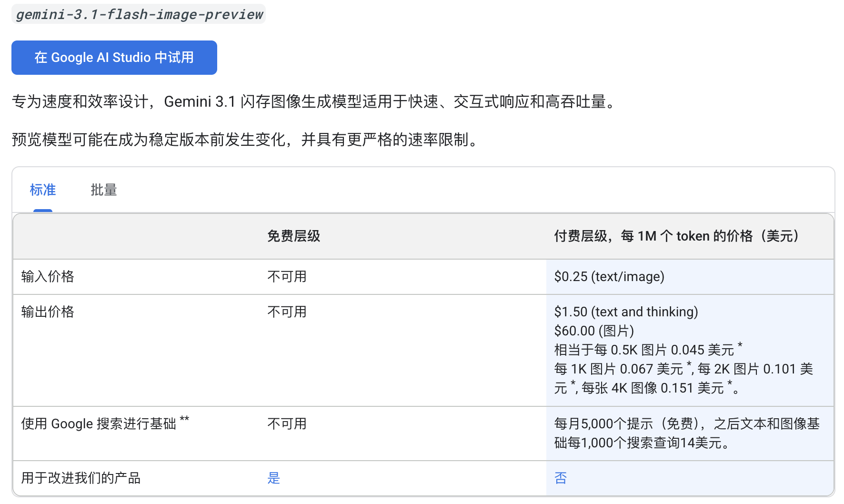The width and height of the screenshot is (844, 504).
Task: Switch to the 标准 tab
Action: click(43, 190)
